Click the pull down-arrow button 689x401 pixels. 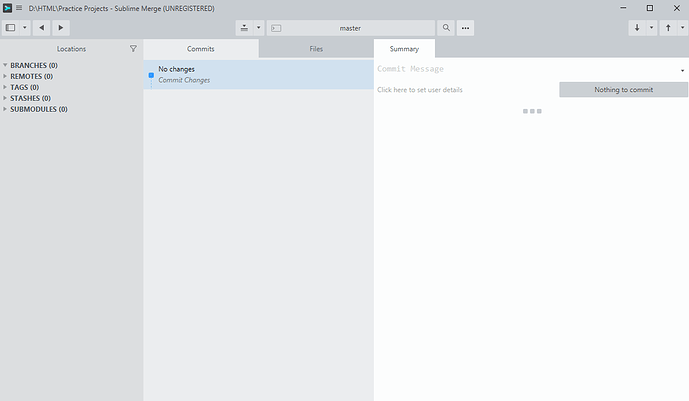638,28
